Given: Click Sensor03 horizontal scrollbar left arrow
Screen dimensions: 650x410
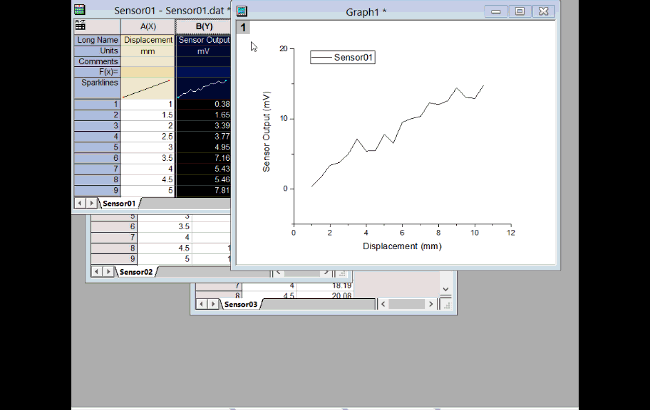Looking at the screenshot, I should pyautogui.click(x=383, y=304).
